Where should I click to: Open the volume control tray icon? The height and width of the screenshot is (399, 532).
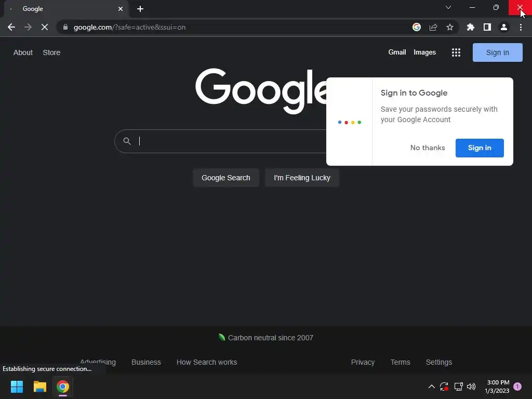[x=471, y=387]
